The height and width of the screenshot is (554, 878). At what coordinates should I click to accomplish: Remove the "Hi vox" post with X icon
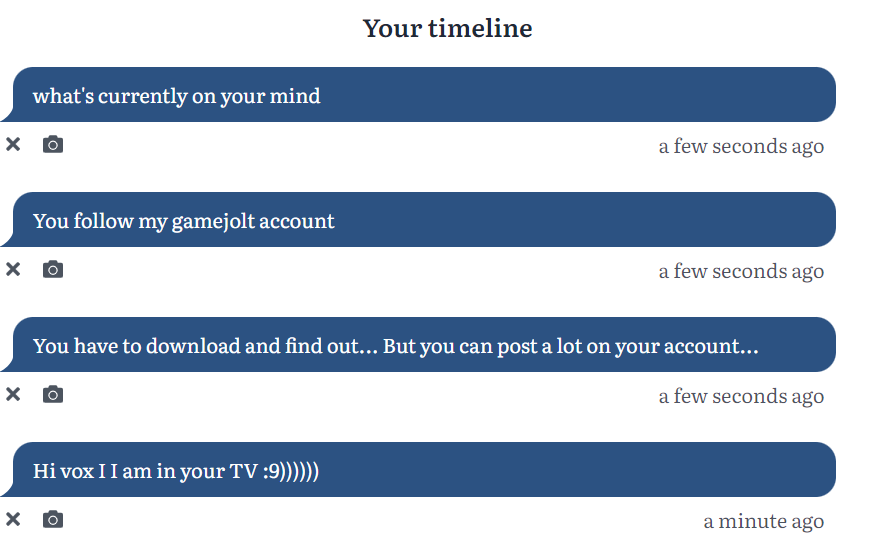click(13, 519)
